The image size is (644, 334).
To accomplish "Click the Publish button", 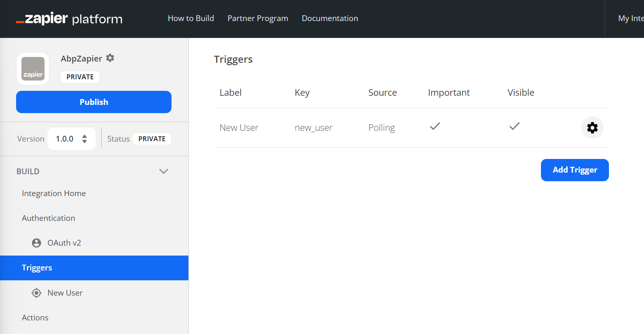I will [x=94, y=102].
